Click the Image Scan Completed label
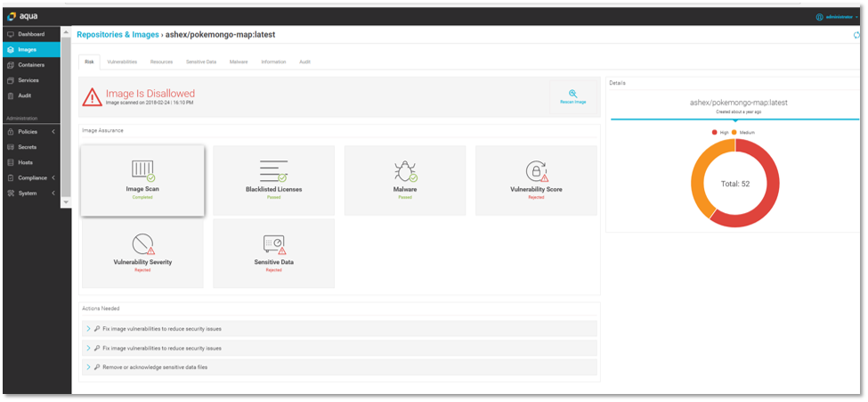The image size is (868, 402). click(x=142, y=197)
